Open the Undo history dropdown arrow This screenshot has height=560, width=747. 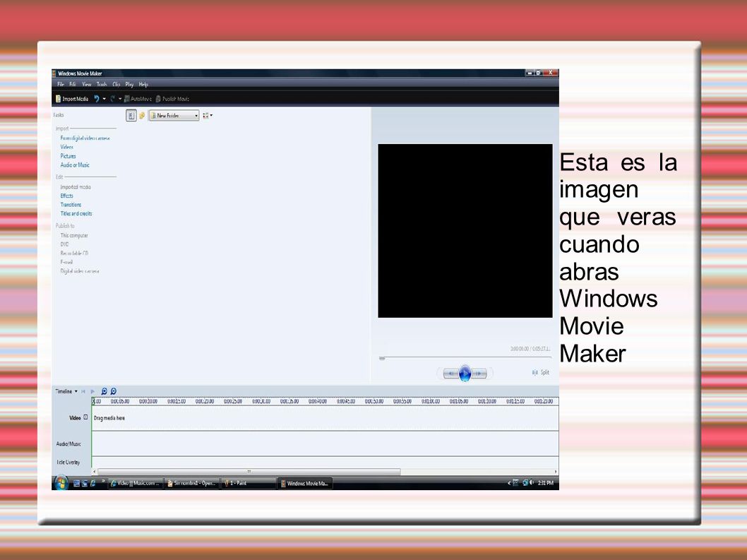[104, 99]
